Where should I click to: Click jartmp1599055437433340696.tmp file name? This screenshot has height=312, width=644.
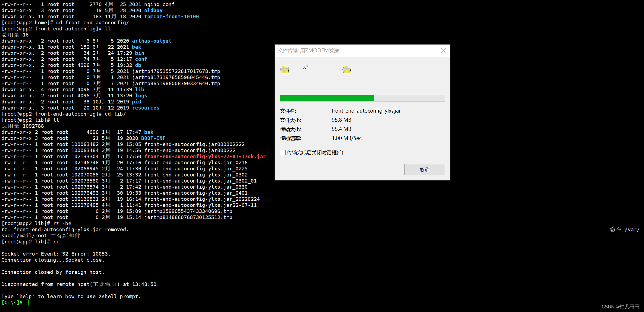coord(188,211)
